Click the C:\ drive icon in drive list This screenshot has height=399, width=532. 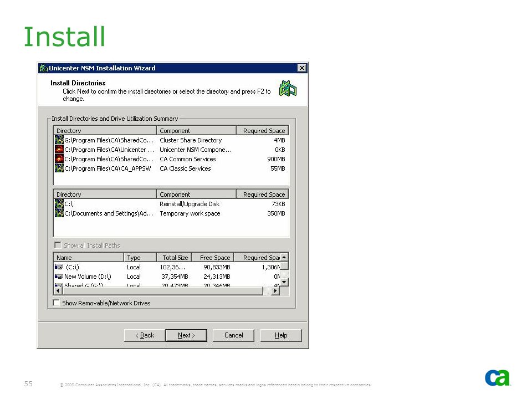[59, 267]
